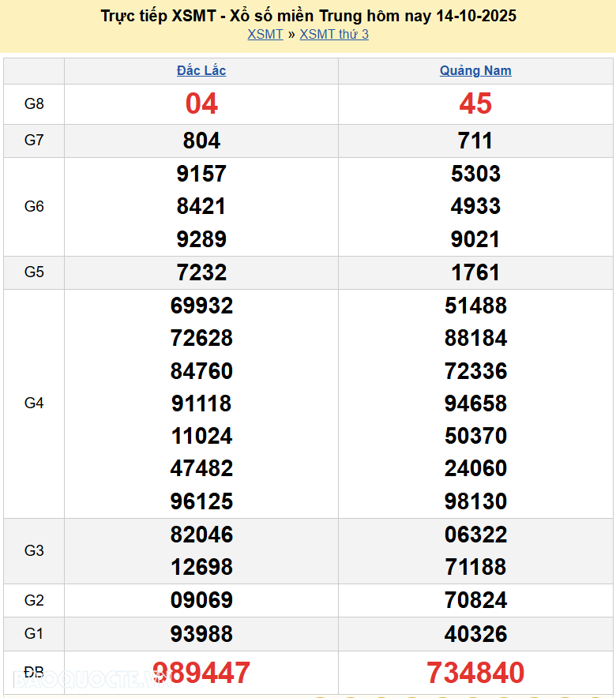
Task: Select Quảng Nam G5 number 1761
Action: click(475, 272)
